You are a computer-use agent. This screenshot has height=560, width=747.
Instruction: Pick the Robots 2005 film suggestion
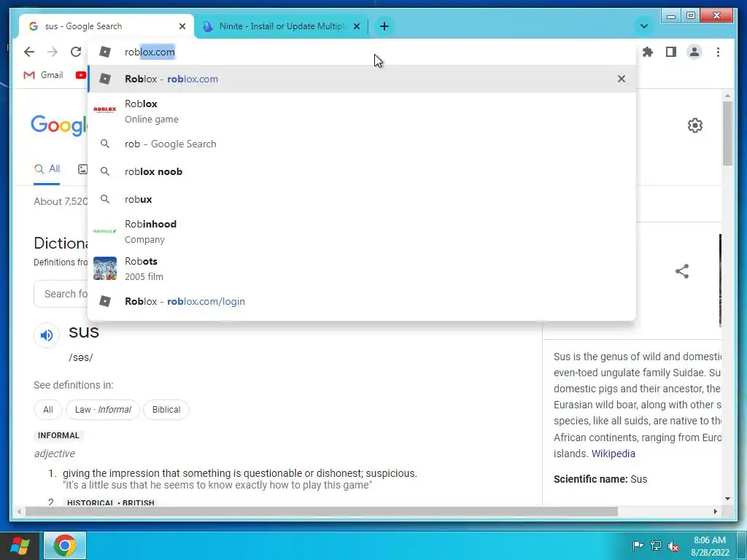click(362, 268)
